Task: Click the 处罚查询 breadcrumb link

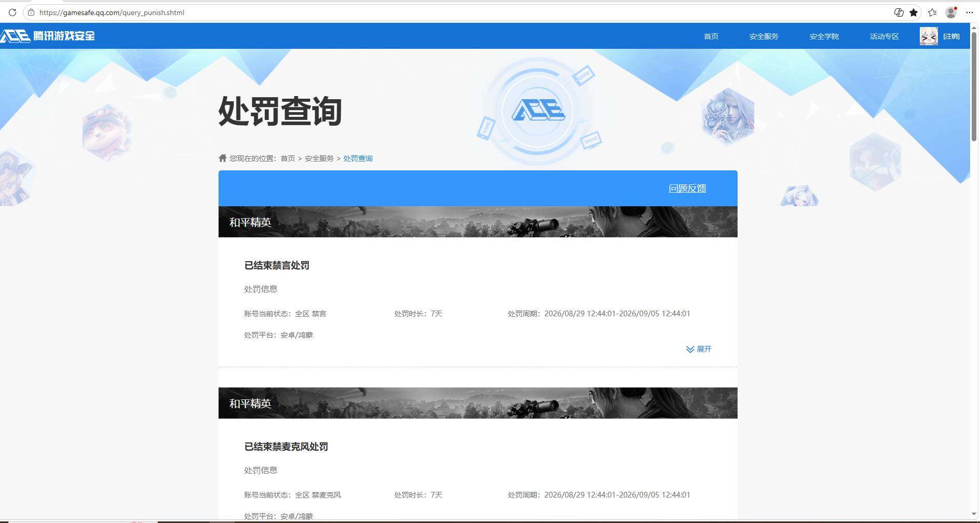Action: coord(358,158)
